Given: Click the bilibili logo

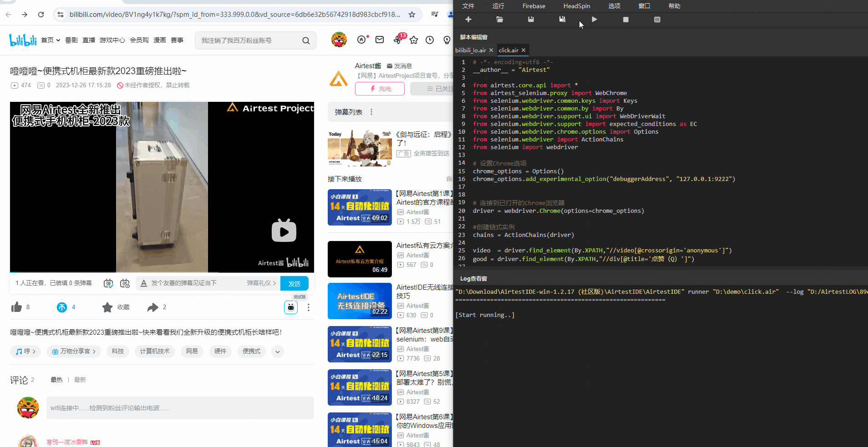Looking at the screenshot, I should [x=23, y=40].
